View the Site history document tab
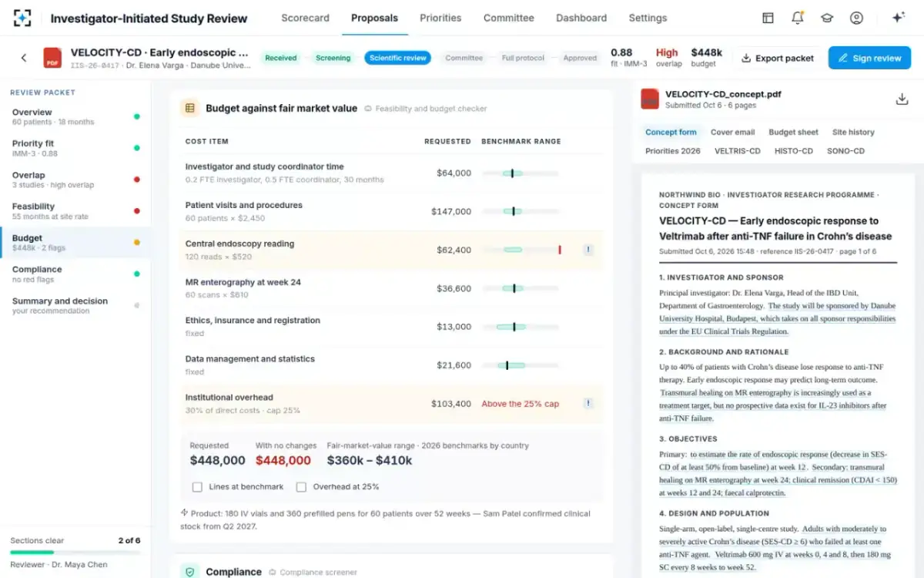The image size is (924, 578). [853, 133]
